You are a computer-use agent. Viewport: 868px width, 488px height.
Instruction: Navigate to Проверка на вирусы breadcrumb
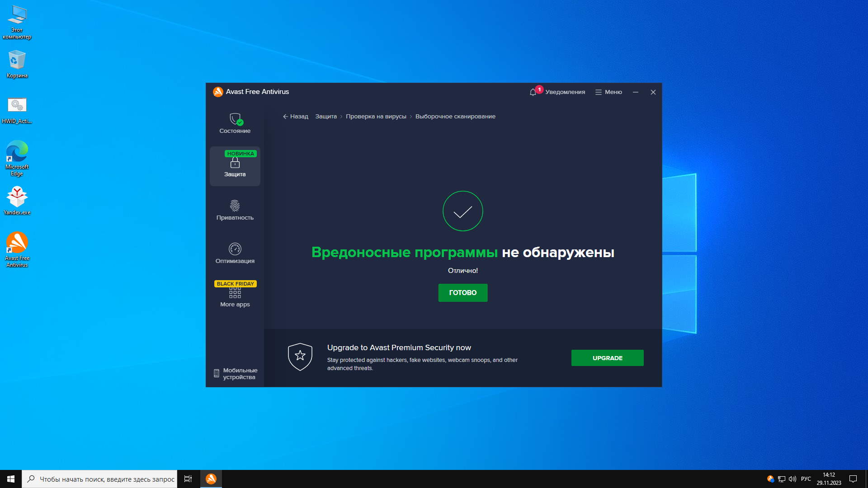tap(376, 117)
